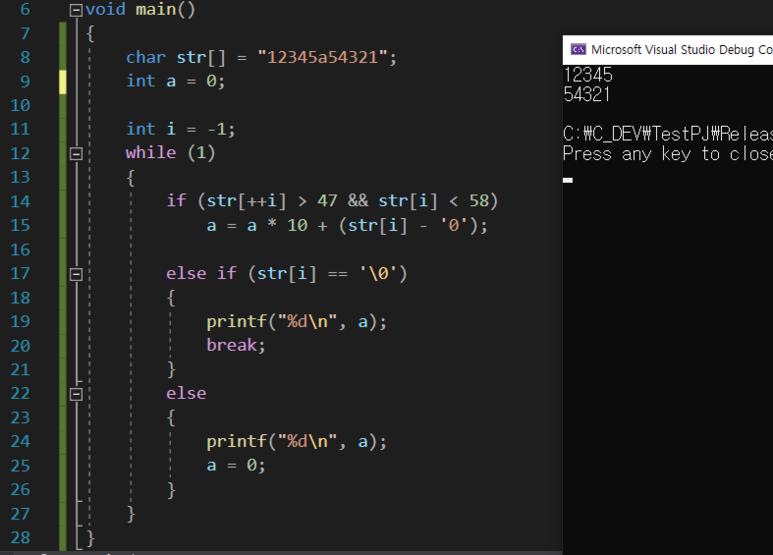Collapse the while (1) loop block
The height and width of the screenshot is (555, 773).
76,154
